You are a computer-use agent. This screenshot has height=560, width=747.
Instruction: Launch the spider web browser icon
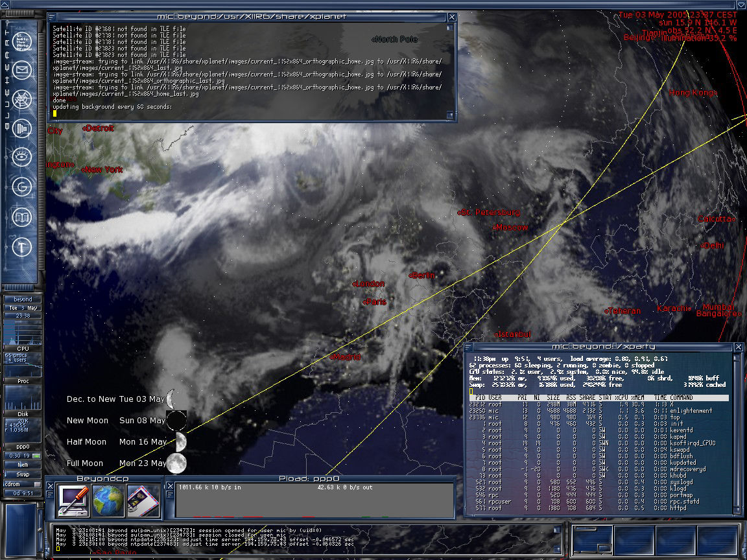(22, 100)
